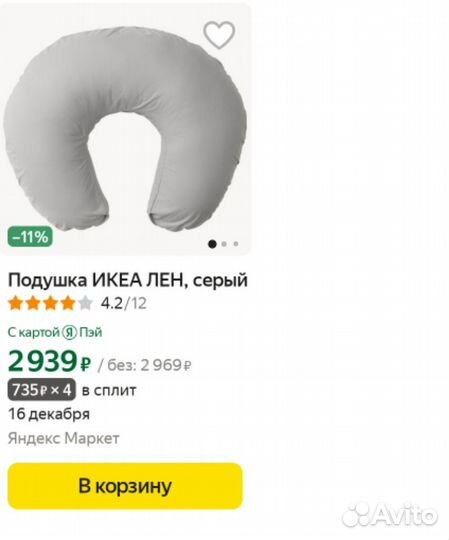Open the 735₽ × 4 split badge
The height and width of the screenshot is (540, 449).
tap(41, 390)
